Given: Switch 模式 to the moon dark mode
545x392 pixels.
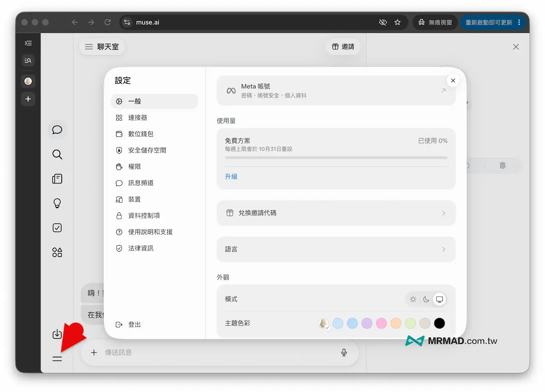Looking at the screenshot, I should point(426,299).
